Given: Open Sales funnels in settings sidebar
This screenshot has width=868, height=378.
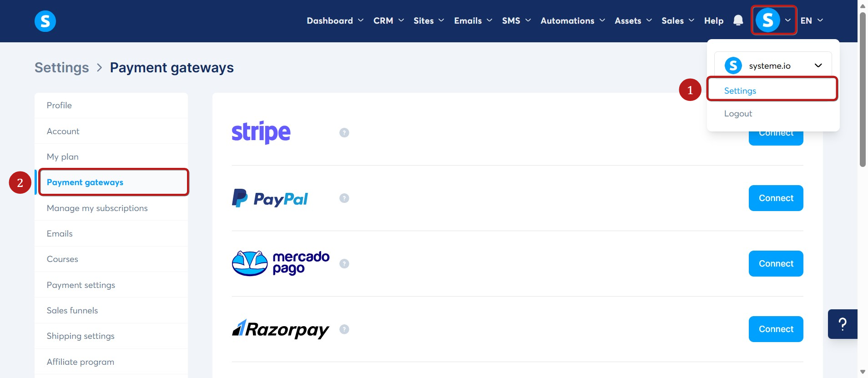Looking at the screenshot, I should click(x=111, y=311).
